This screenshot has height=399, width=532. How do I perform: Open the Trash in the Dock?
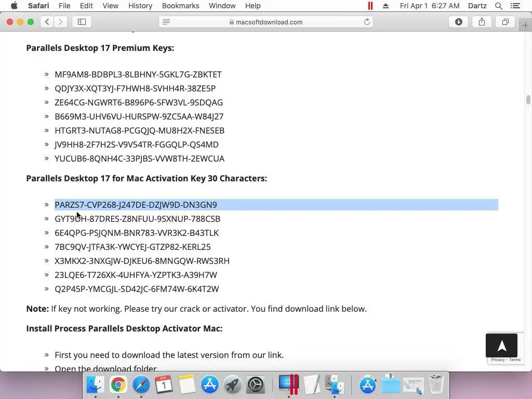pos(436,384)
